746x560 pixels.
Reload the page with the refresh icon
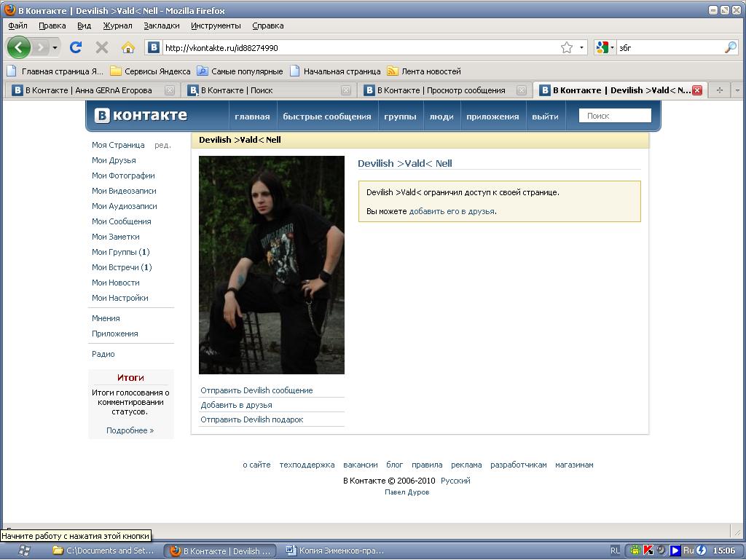point(76,47)
